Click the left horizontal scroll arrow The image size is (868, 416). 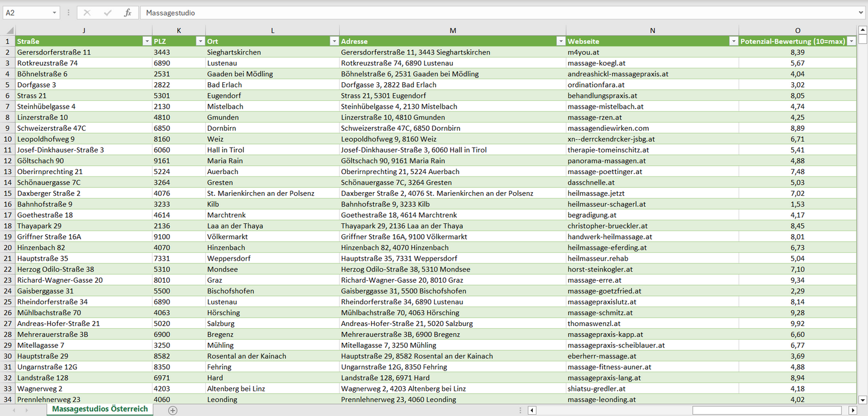531,409
